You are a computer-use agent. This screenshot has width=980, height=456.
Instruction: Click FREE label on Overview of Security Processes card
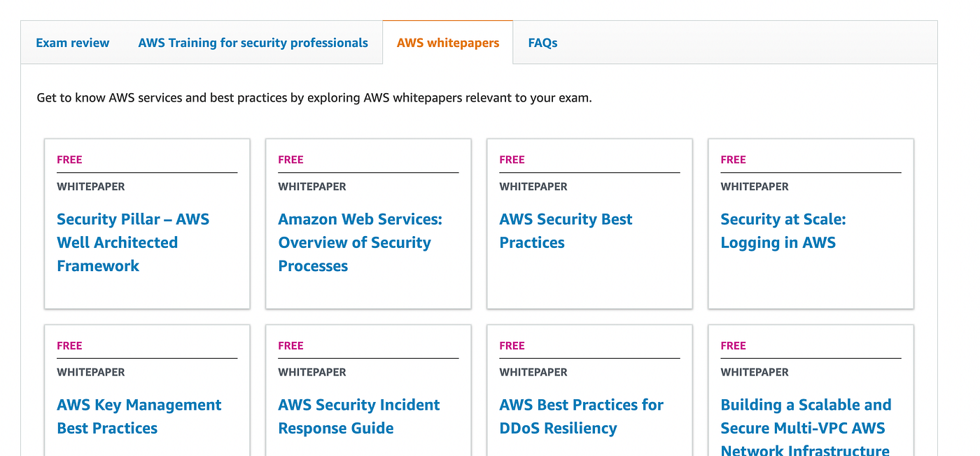tap(290, 160)
